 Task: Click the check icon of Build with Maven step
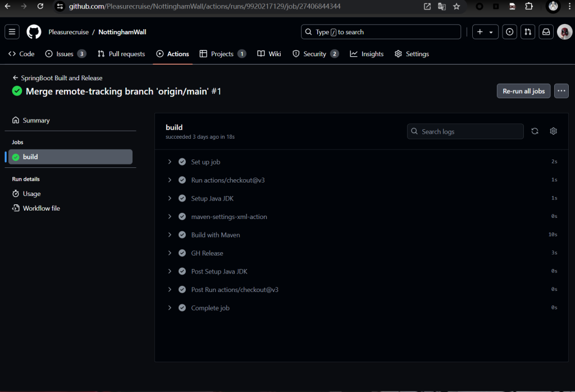[x=182, y=235]
